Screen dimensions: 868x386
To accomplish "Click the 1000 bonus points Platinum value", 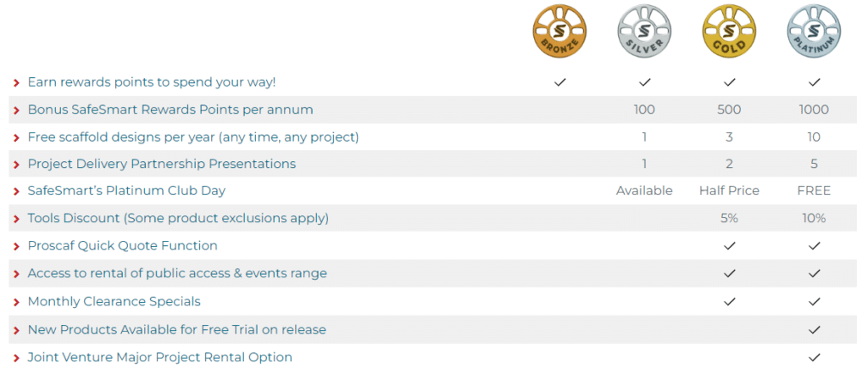I will coord(814,109).
